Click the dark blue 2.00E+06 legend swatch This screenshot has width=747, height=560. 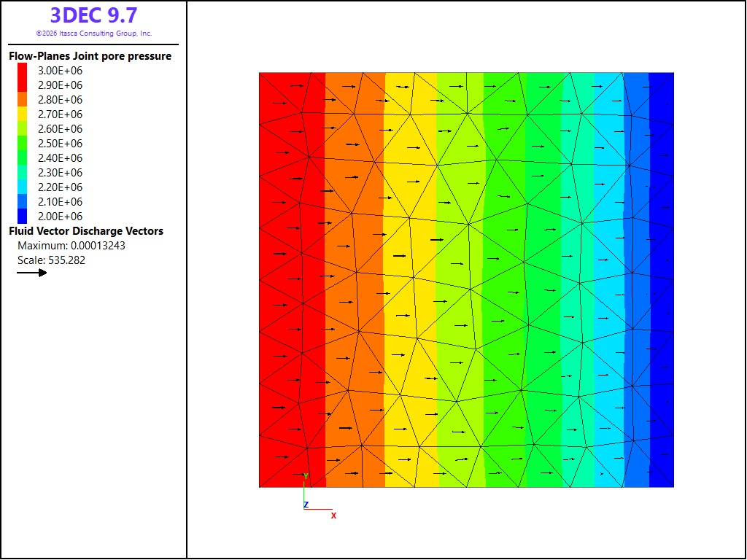coord(23,216)
